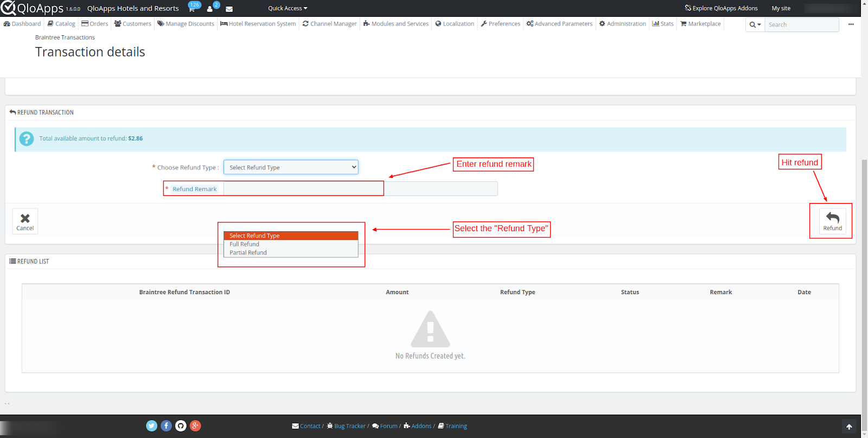The image size is (868, 438).
Task: Click the Date column header
Action: pyautogui.click(x=804, y=292)
